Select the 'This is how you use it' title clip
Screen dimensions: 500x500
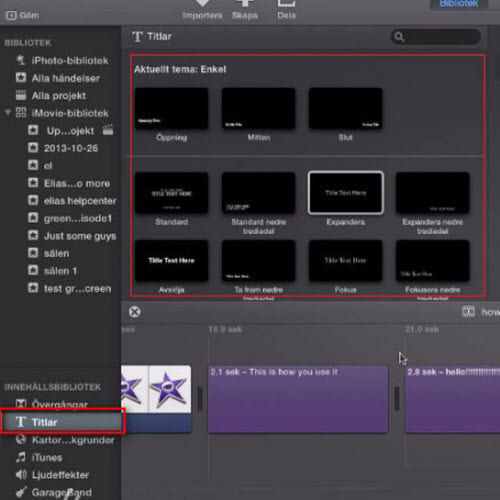[298, 399]
